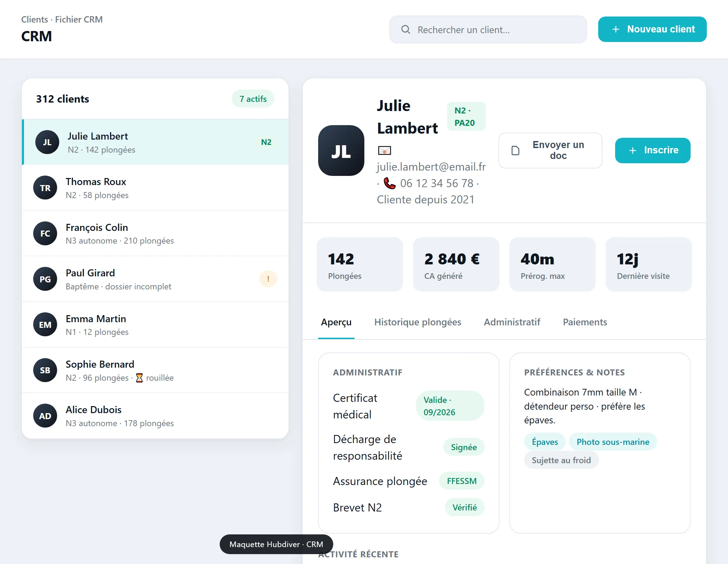Click the FC avatar circle
This screenshot has height=564, width=728.
pyautogui.click(x=45, y=233)
